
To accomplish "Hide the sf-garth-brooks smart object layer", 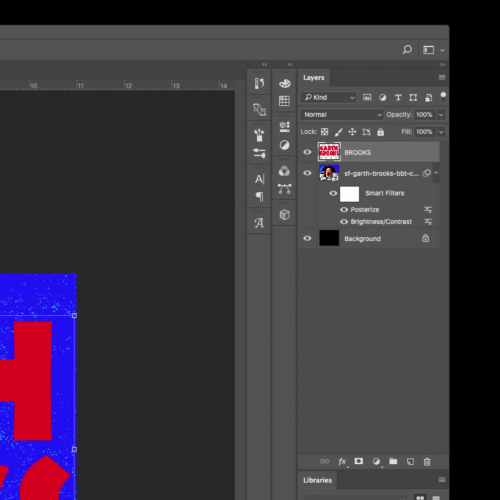I will [307, 173].
